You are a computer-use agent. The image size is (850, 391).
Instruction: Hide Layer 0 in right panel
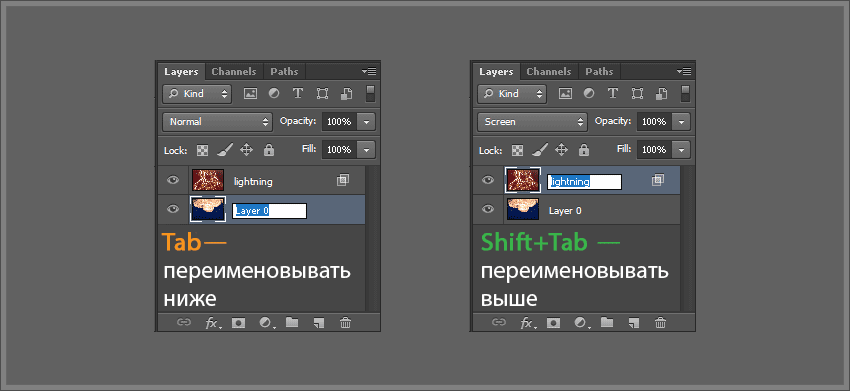[488, 209]
